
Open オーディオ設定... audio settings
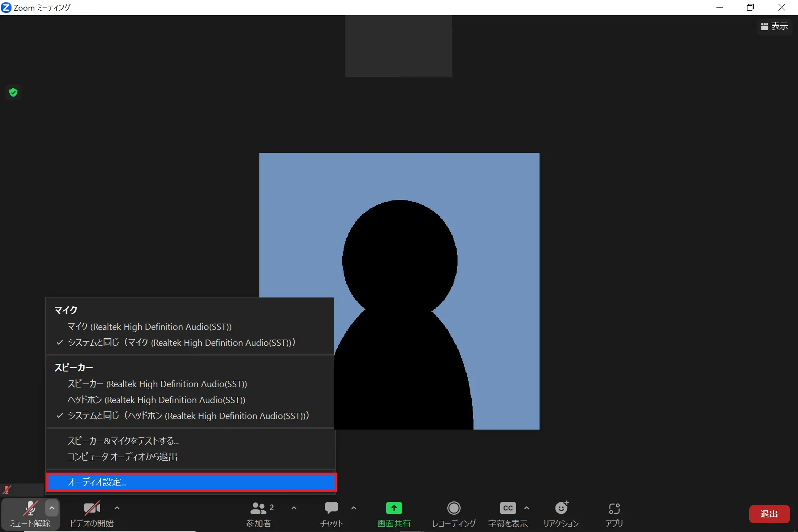[x=191, y=482]
